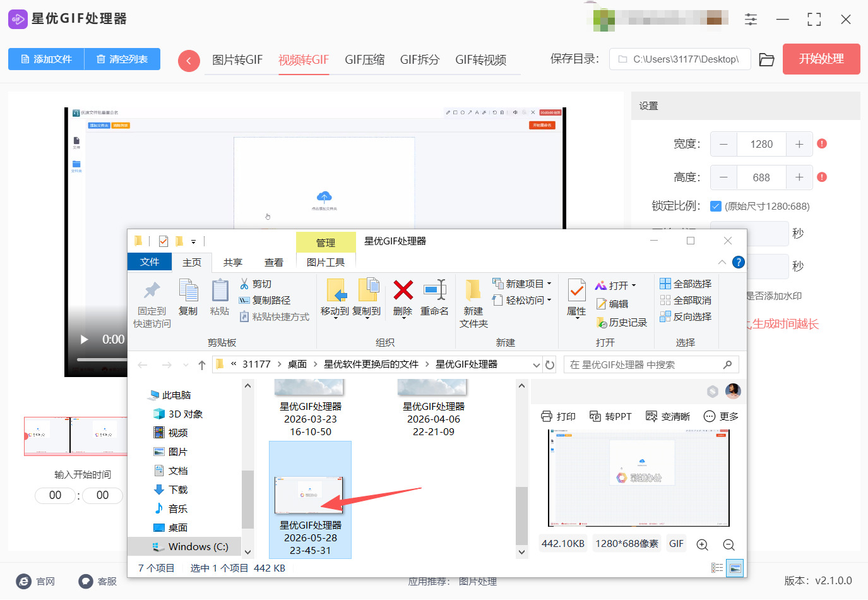Switch to the GIF压缩 tab
The image size is (868, 600).
[x=365, y=60]
